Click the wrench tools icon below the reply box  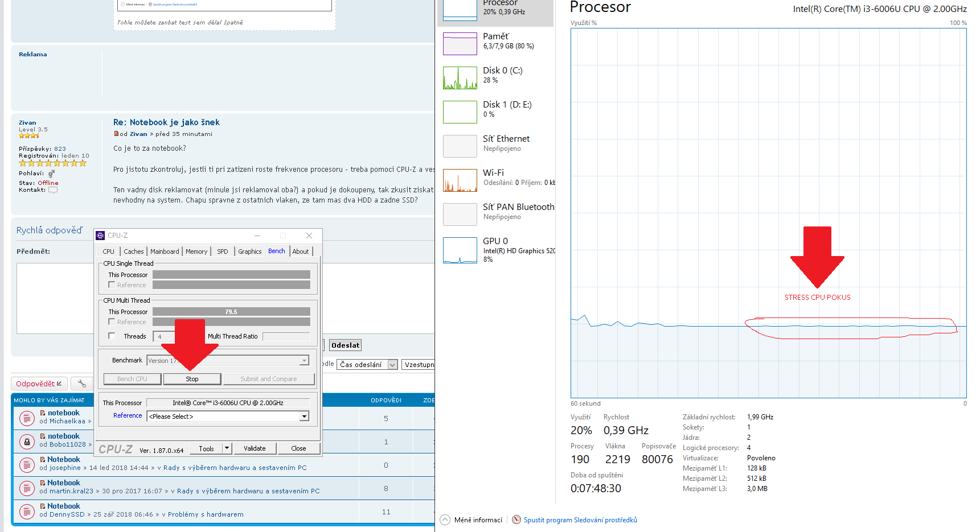82,383
